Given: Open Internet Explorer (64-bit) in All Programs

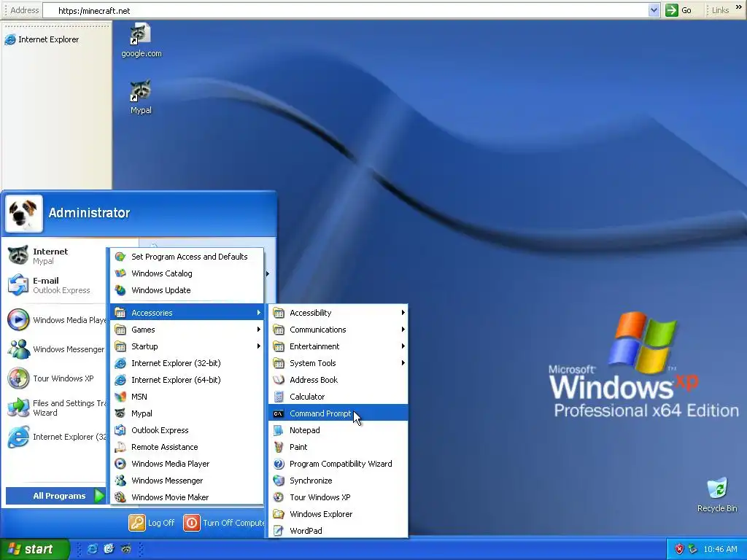Looking at the screenshot, I should (x=187, y=379).
